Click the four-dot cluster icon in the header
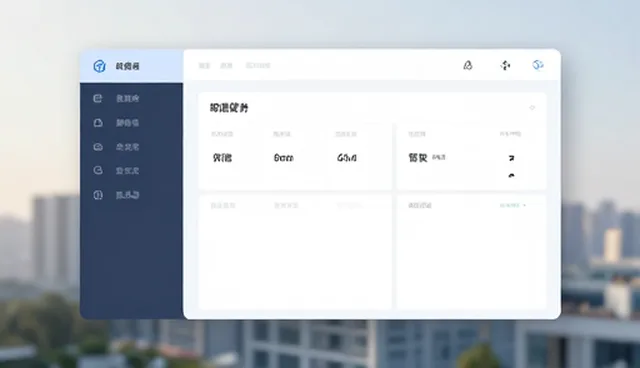Screen dimensions: 640x368 click(505, 65)
